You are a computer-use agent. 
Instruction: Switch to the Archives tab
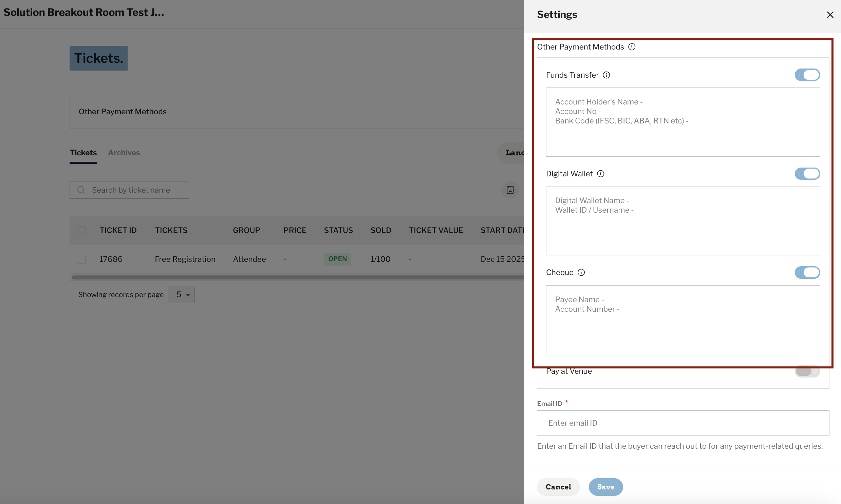pos(124,153)
